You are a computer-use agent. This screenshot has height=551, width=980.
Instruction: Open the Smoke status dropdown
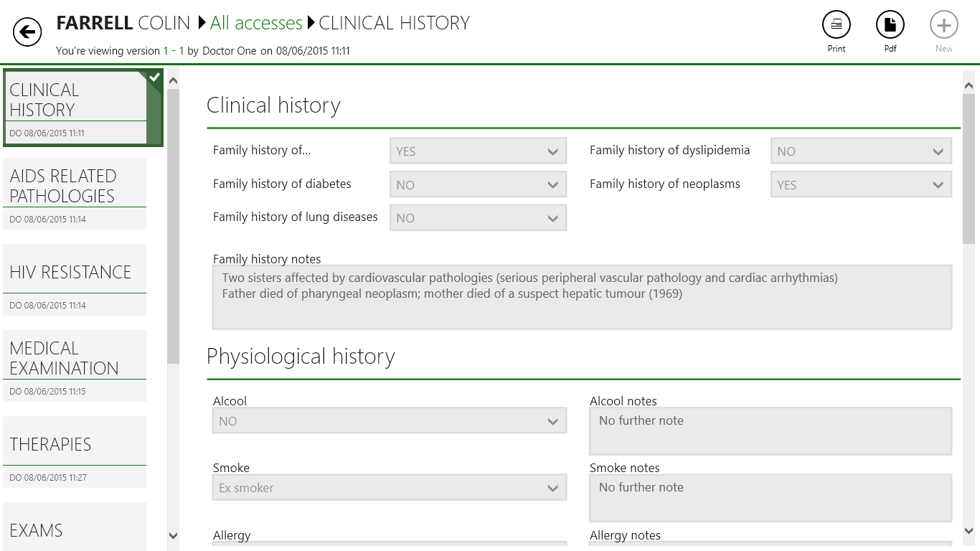click(390, 488)
